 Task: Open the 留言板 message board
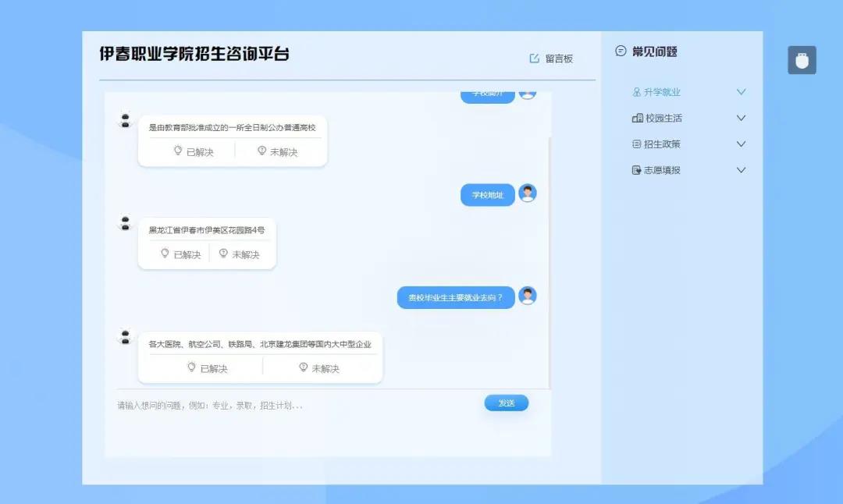(x=557, y=57)
